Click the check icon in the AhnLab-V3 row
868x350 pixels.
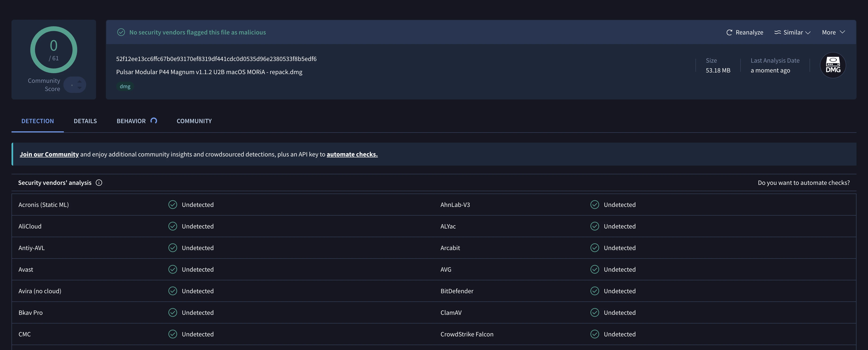tap(595, 205)
